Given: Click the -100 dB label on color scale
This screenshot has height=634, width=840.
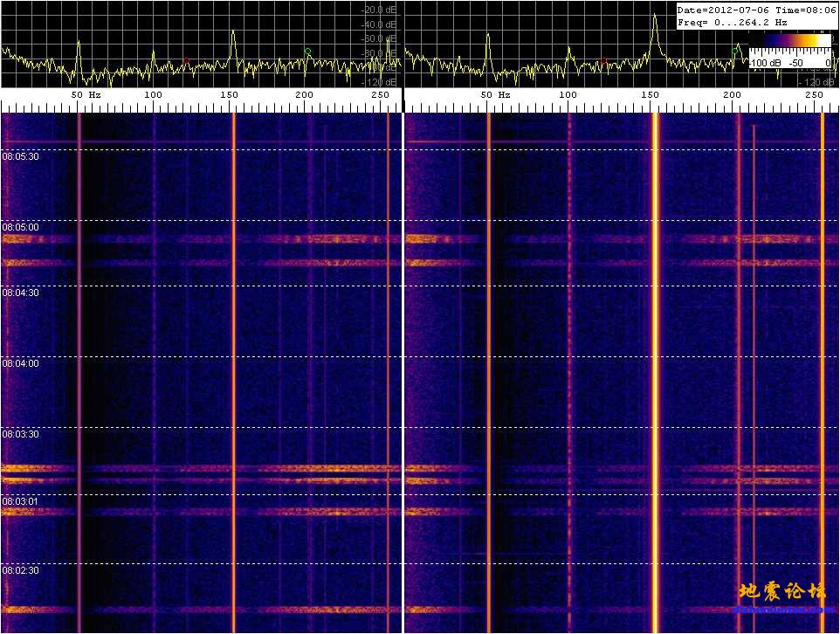Looking at the screenshot, I should pos(766,63).
